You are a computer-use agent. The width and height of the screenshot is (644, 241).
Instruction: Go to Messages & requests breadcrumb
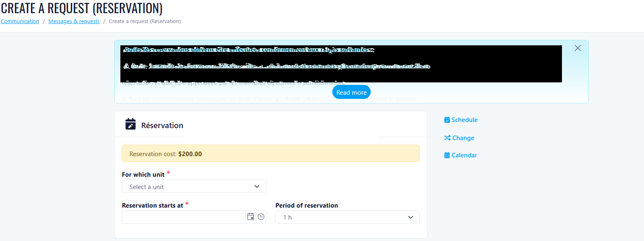[74, 21]
